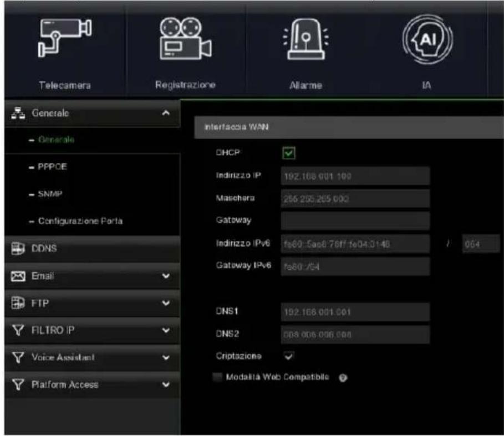Screen dimensions: 504x436
Task: Open the Allarme siren icon
Action: [x=306, y=39]
